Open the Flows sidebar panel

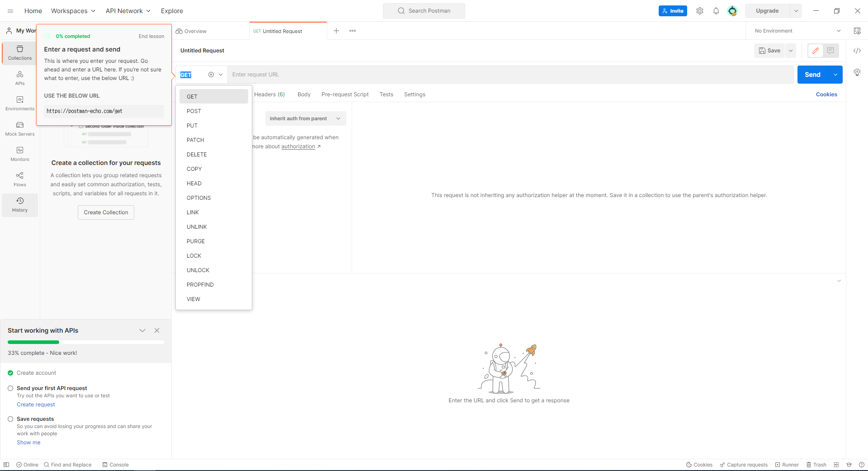20,179
